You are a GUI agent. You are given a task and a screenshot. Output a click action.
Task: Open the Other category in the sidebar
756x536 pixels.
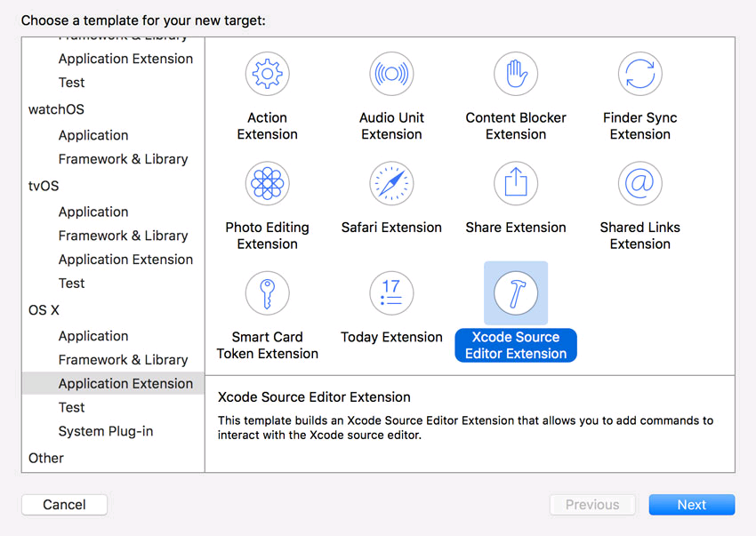(x=45, y=458)
